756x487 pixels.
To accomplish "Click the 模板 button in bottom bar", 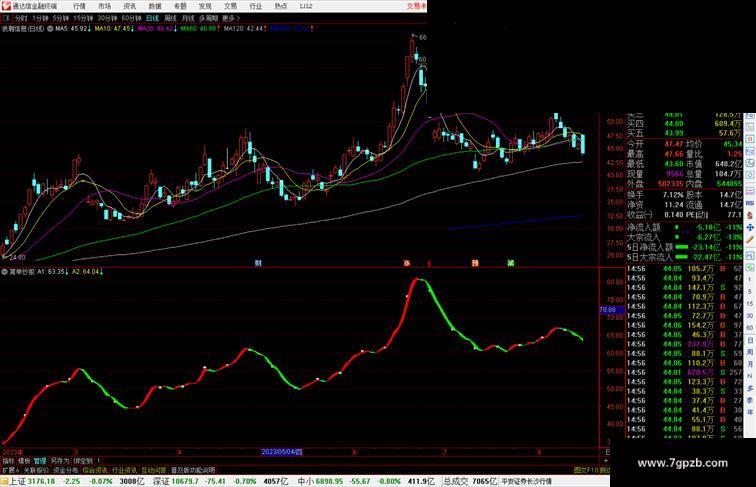I will (x=24, y=461).
